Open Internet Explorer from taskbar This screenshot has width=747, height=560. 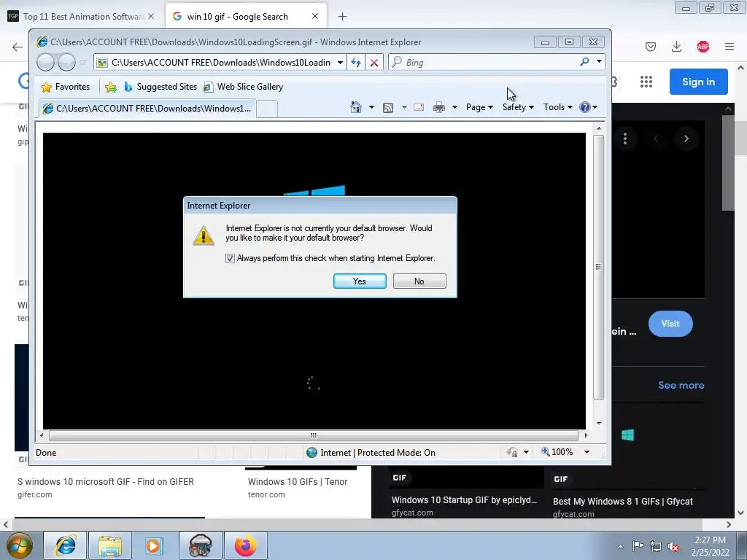click(65, 545)
